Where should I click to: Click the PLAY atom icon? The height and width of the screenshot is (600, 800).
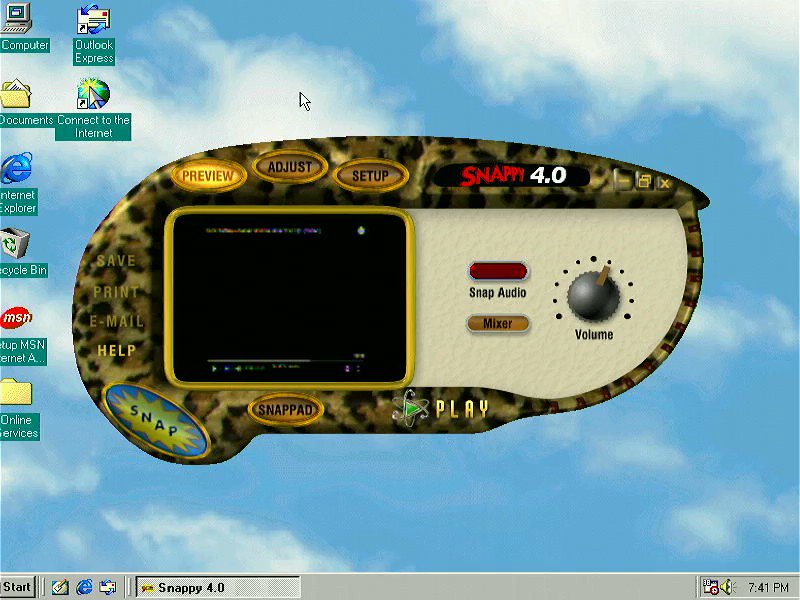(x=410, y=409)
